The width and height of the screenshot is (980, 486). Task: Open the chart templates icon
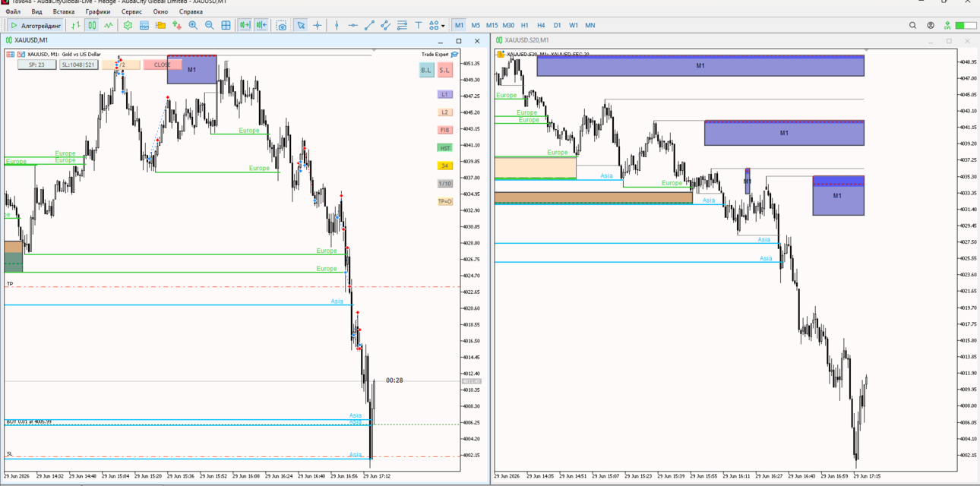click(144, 25)
